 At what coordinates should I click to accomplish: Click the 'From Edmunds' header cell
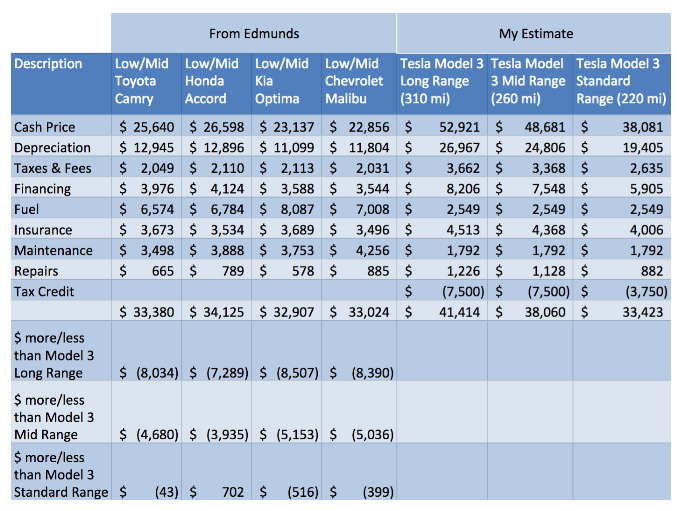pyautogui.click(x=253, y=34)
